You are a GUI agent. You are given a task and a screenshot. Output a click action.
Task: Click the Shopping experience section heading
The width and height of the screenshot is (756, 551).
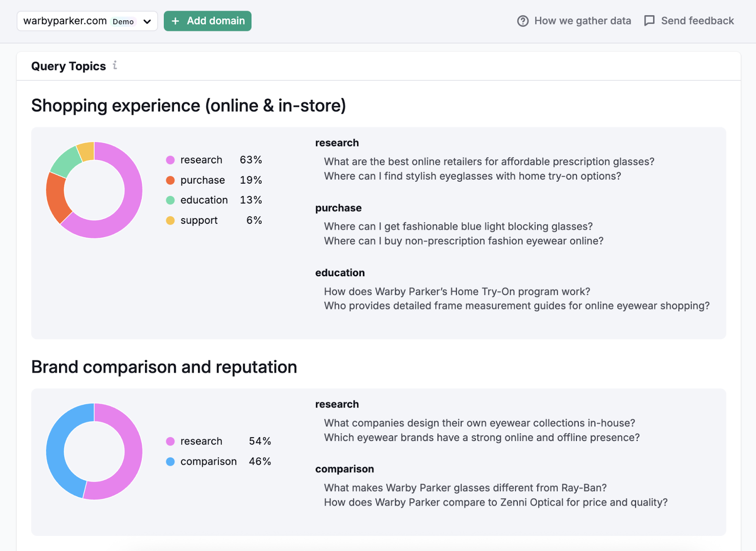tap(189, 105)
